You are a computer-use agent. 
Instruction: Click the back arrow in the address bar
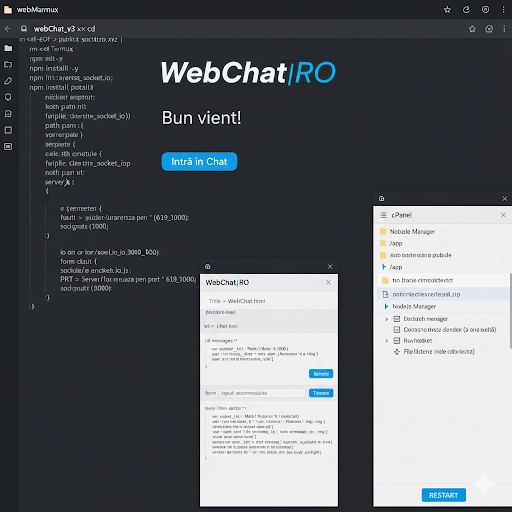(8, 29)
